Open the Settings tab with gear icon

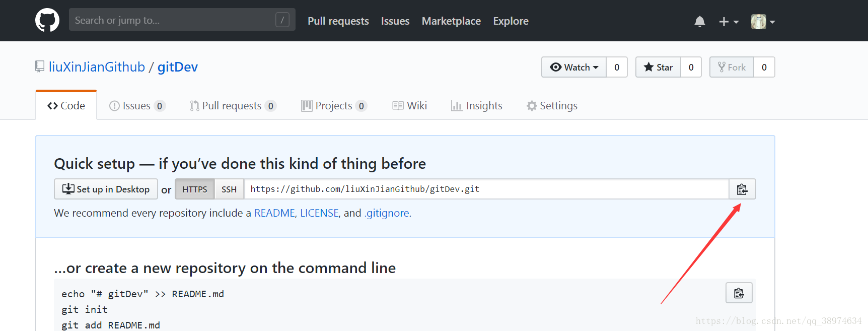(552, 106)
